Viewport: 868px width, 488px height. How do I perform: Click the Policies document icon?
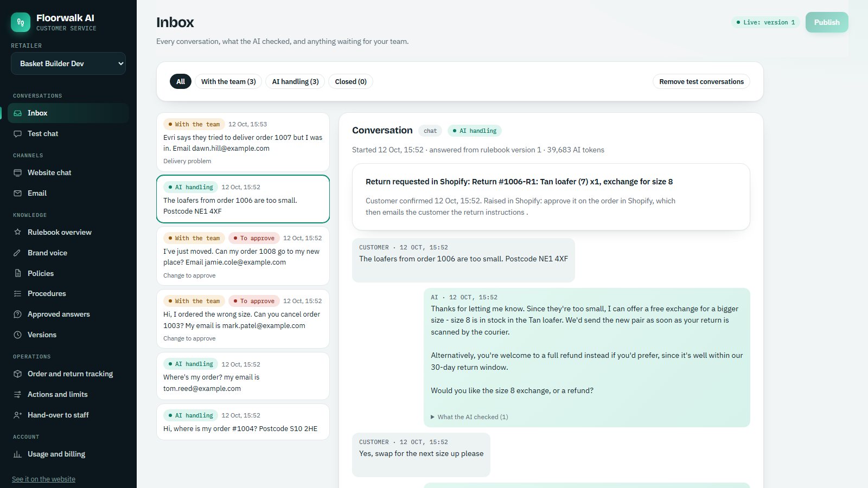[x=17, y=273]
